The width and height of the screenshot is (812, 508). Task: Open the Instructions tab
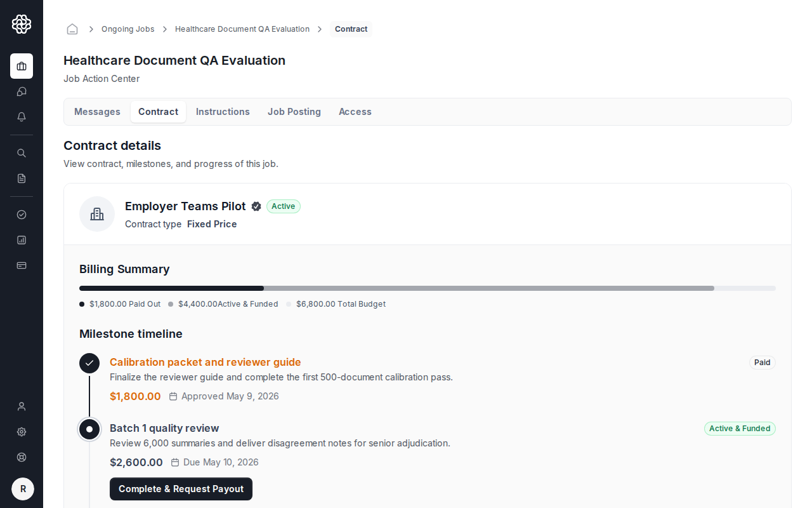[223, 112]
